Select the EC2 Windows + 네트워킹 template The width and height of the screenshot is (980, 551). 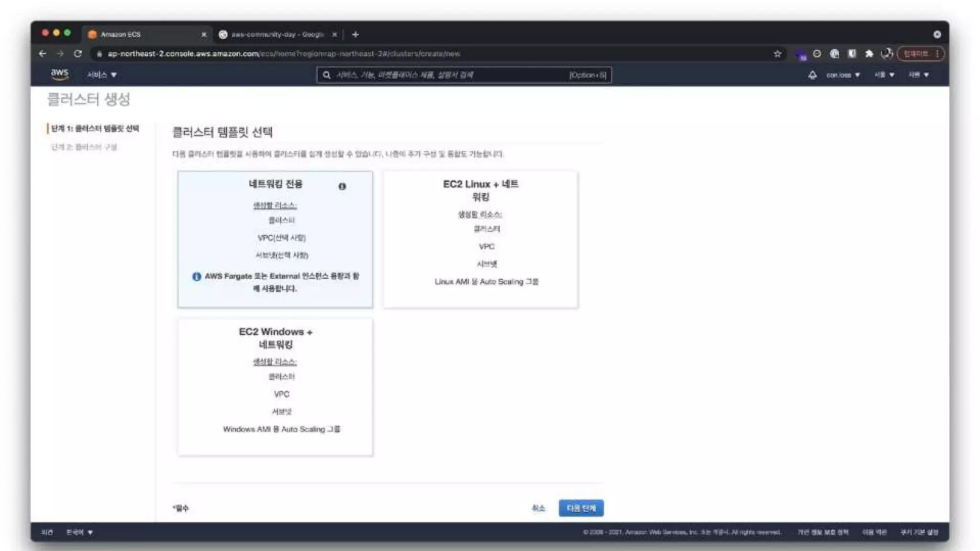275,386
